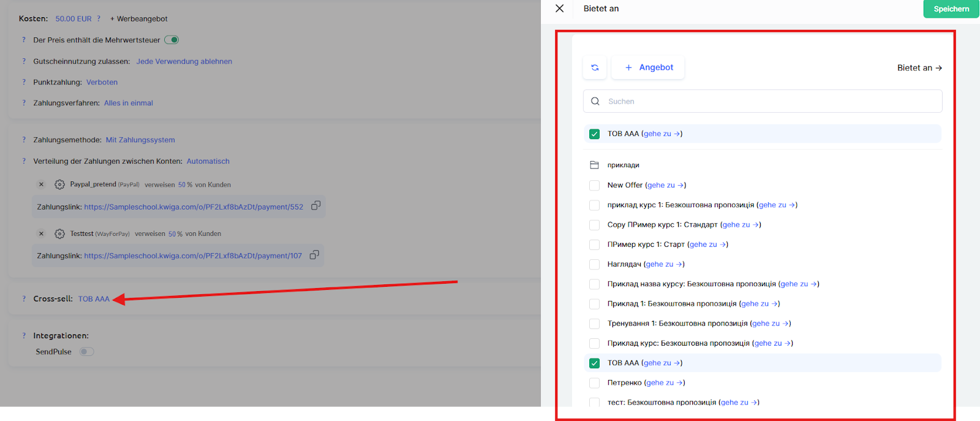Click help icon next to Cross-sell
The height and width of the screenshot is (421, 980).
pyautogui.click(x=24, y=299)
